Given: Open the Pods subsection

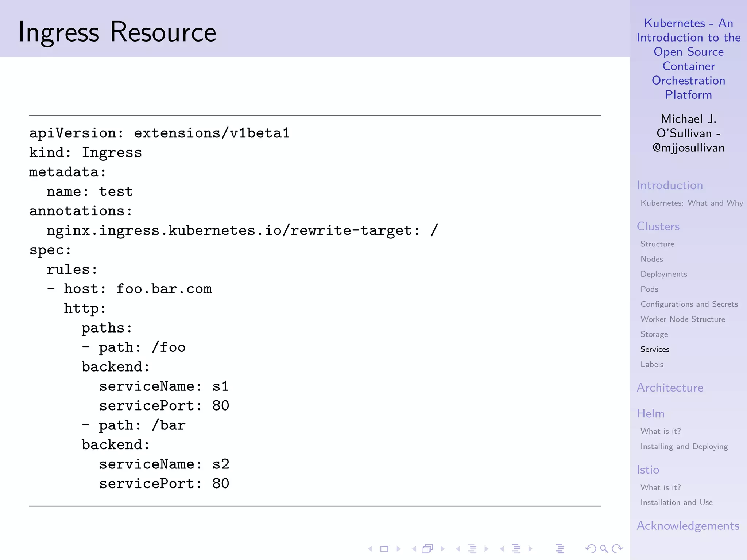Looking at the screenshot, I should pyautogui.click(x=649, y=289).
